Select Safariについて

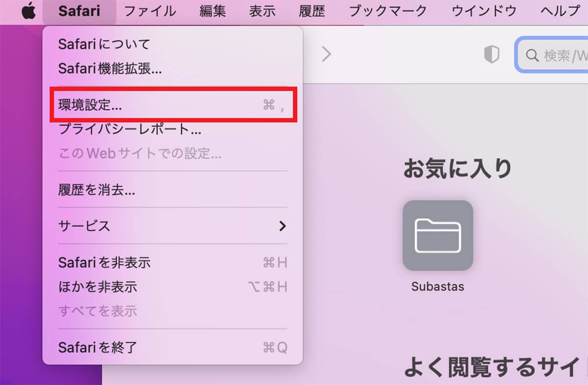[x=172, y=44]
